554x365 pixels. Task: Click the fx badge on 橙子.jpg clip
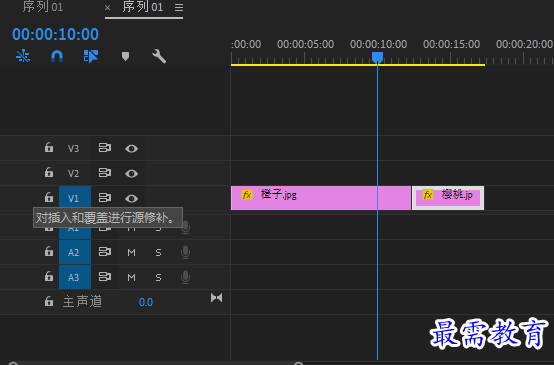pyautogui.click(x=247, y=195)
